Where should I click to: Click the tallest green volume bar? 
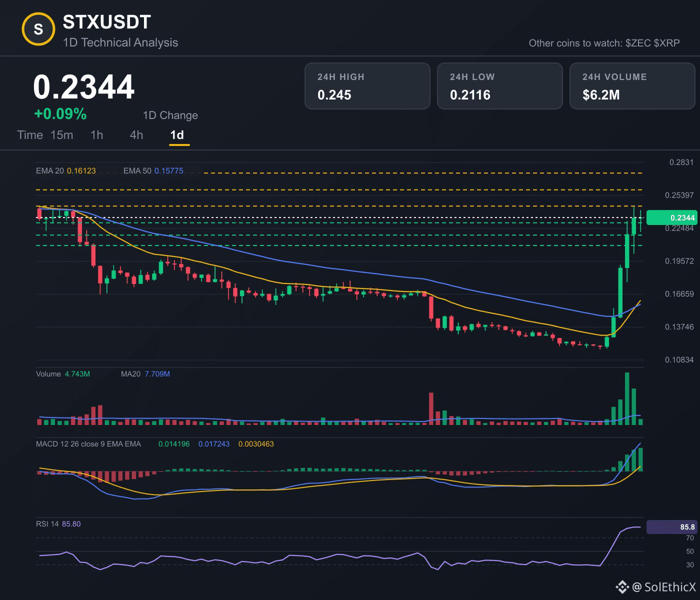coord(627,398)
